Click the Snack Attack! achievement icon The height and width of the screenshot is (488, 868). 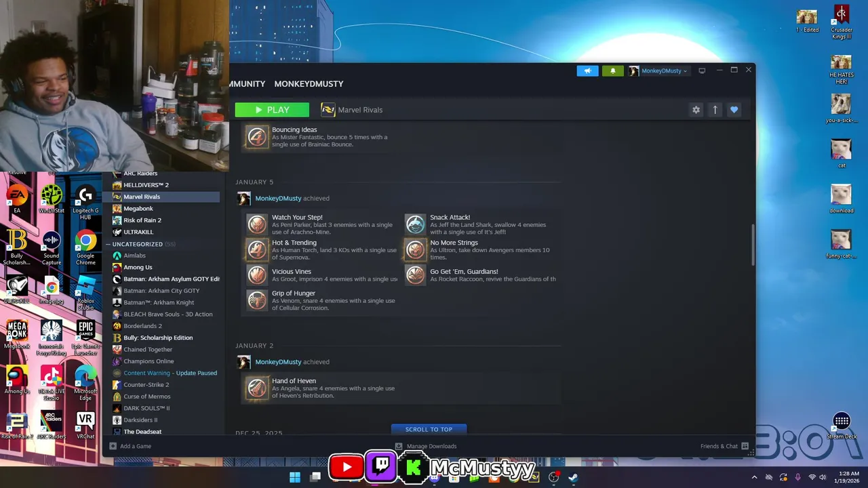415,224
